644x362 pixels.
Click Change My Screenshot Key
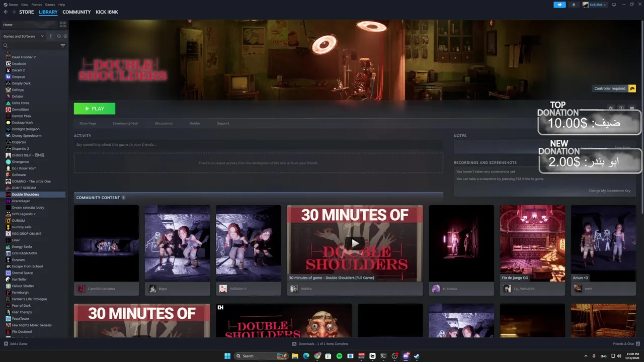pyautogui.click(x=609, y=191)
